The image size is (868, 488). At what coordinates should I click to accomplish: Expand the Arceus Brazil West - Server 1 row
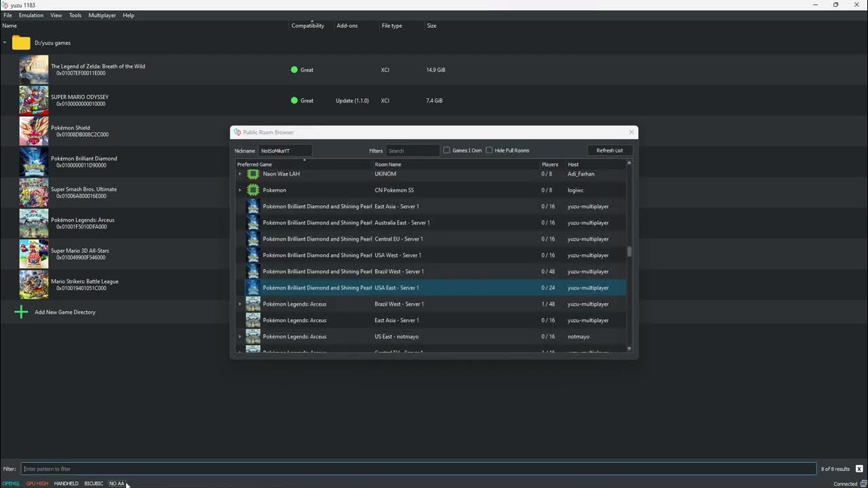tap(240, 304)
